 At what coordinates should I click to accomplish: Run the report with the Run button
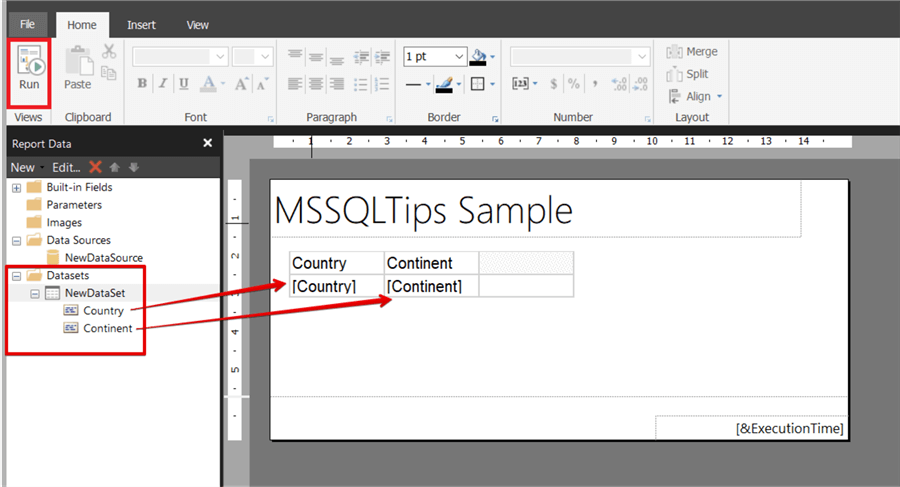click(29, 69)
